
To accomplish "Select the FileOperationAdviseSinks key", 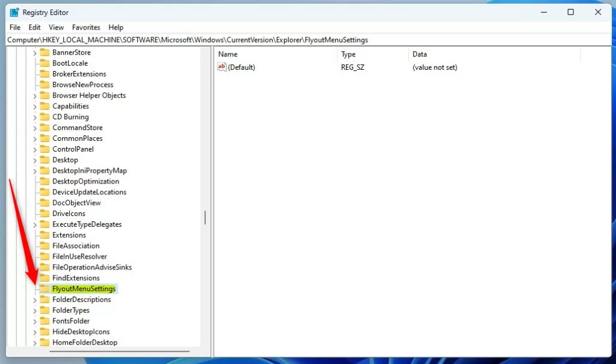I will pos(92,267).
